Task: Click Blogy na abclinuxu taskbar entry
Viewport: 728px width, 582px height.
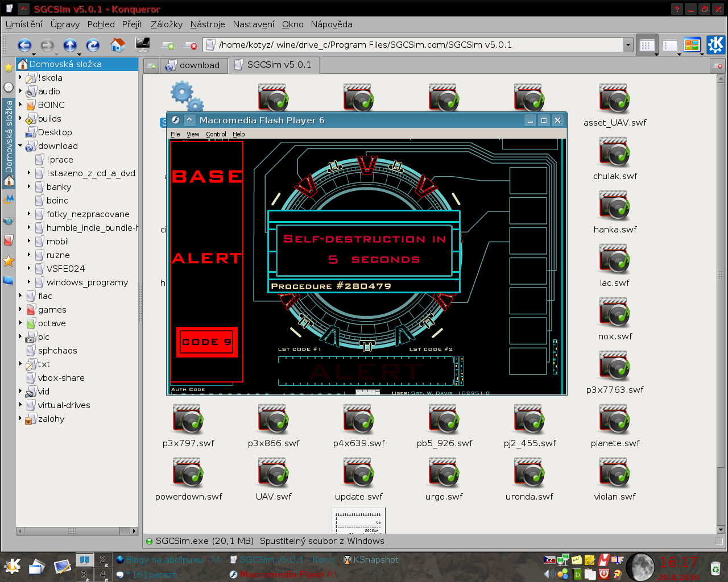Action: tap(168, 560)
